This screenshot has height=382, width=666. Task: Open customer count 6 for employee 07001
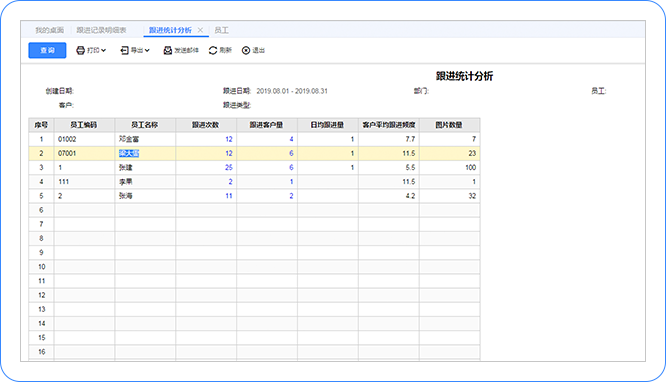(291, 153)
